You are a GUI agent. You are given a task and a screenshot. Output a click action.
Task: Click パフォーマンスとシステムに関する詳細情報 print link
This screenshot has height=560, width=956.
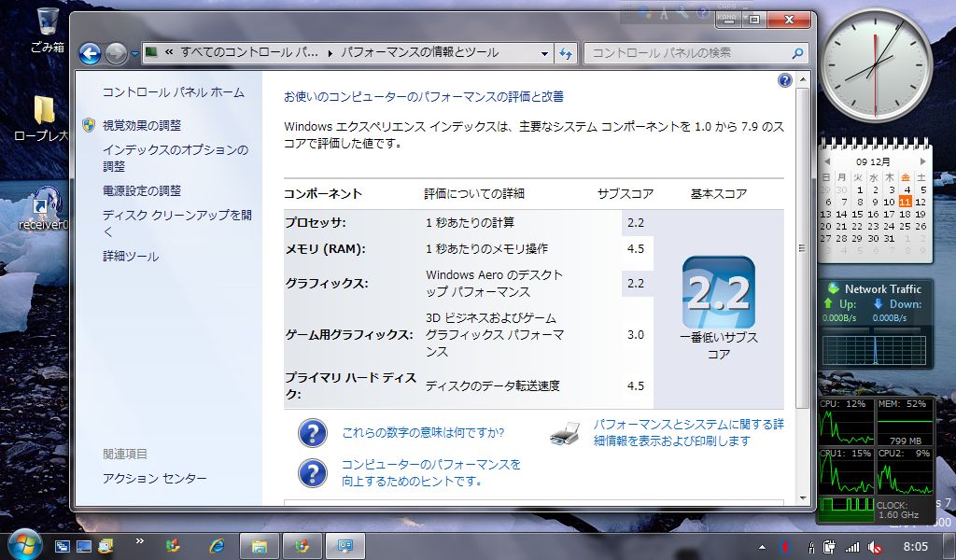pos(688,433)
